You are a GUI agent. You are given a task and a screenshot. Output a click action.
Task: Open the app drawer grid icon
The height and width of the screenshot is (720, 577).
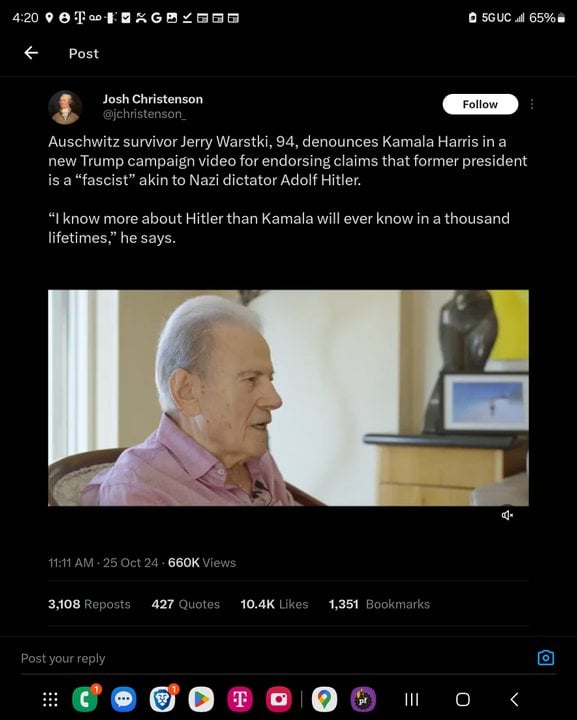tap(50, 699)
